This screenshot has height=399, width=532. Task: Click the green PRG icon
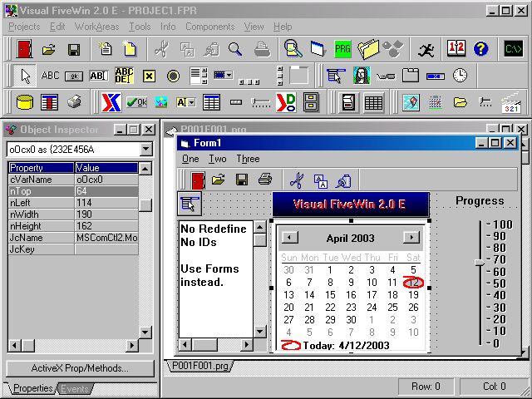click(x=343, y=49)
